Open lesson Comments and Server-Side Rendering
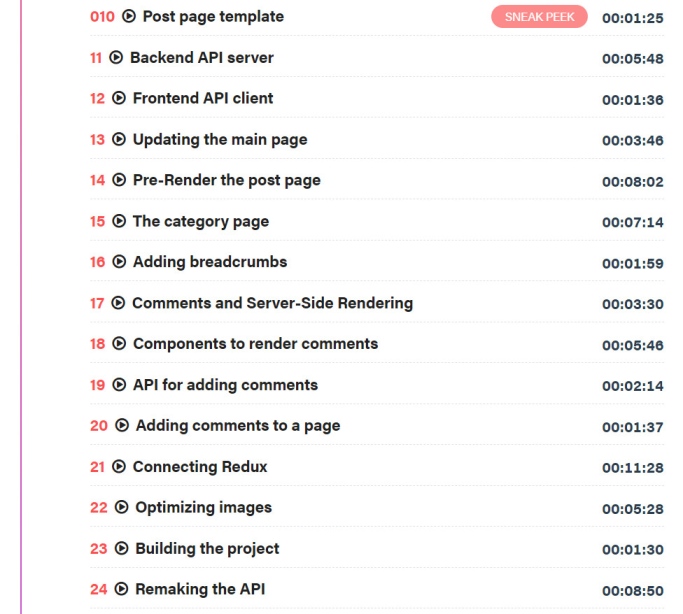The height and width of the screenshot is (614, 683). [273, 303]
